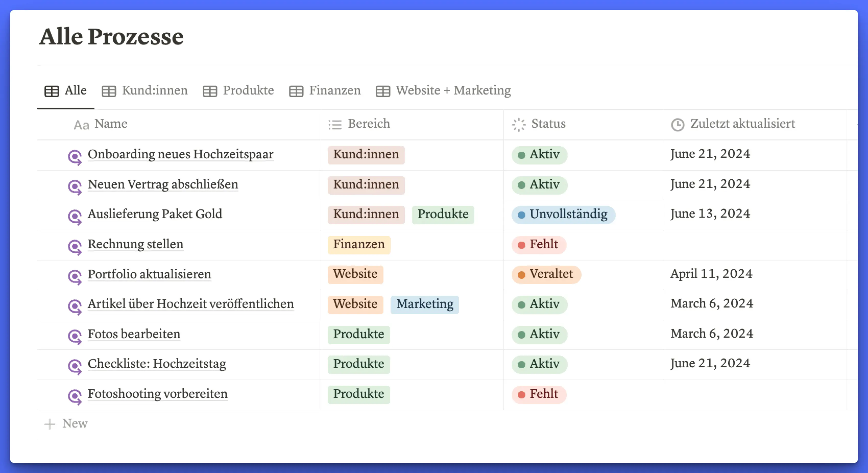This screenshot has height=473, width=868.
Task: Click the Name column header
Action: [111, 124]
